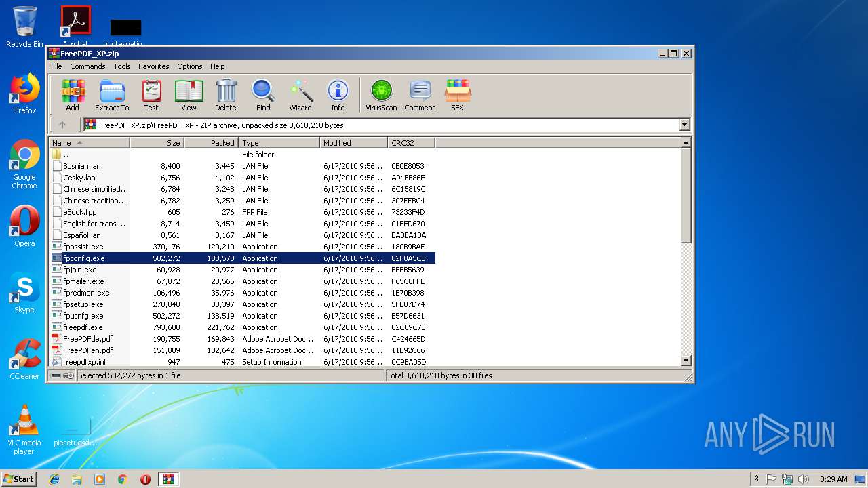
Task: Sort by the Packed column header
Action: click(211, 143)
